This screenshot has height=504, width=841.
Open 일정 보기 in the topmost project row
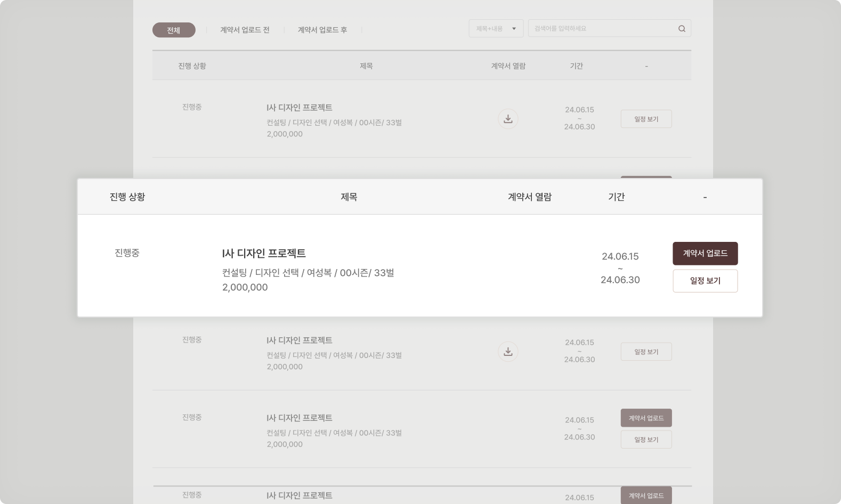pos(646,119)
